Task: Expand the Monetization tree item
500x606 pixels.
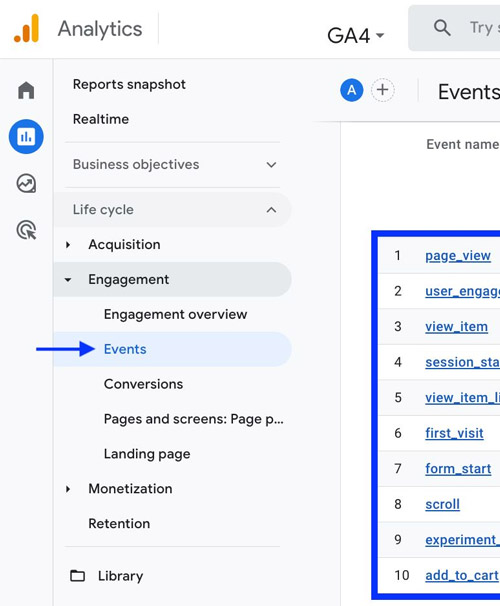Action: [68, 489]
